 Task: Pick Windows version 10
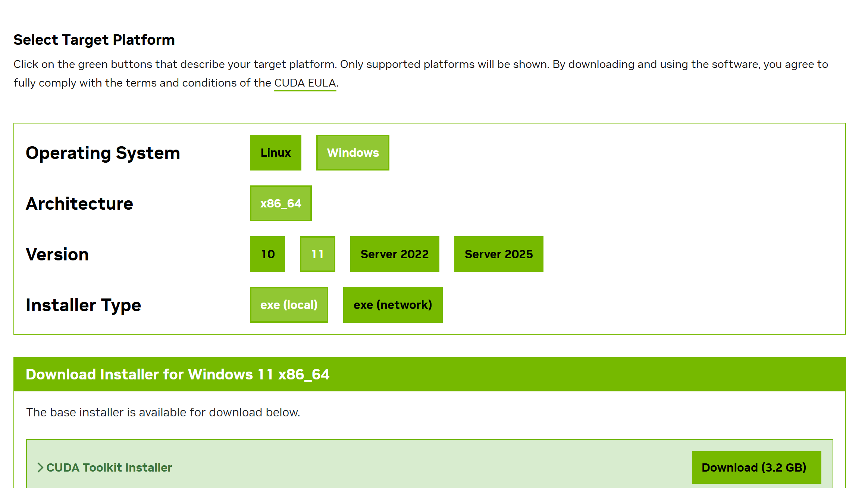pos(267,254)
